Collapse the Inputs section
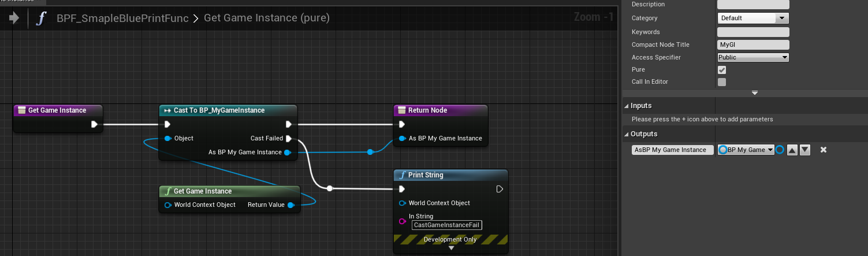 627,106
